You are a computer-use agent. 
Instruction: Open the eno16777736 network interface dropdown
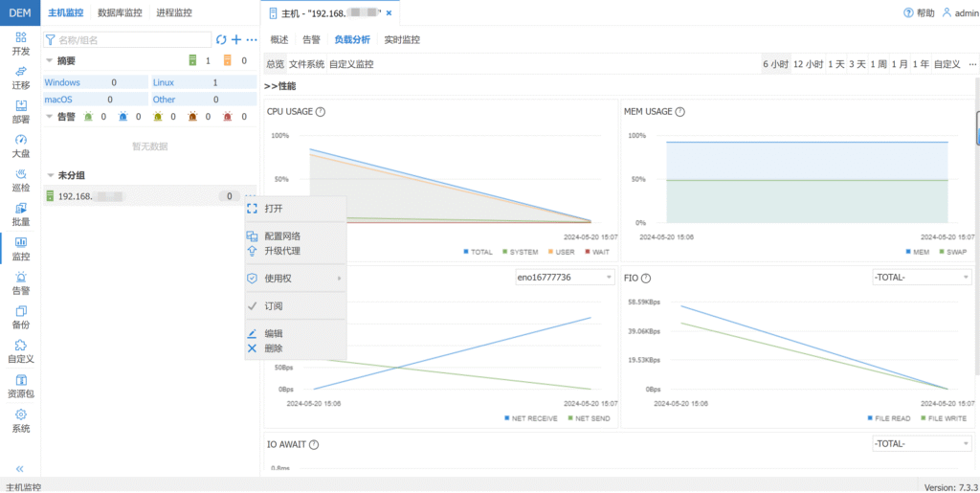564,278
